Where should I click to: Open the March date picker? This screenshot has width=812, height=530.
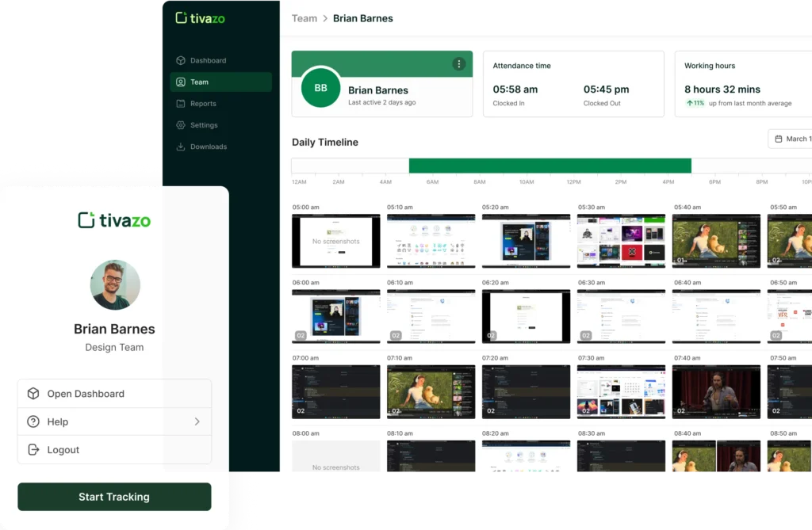(x=790, y=139)
